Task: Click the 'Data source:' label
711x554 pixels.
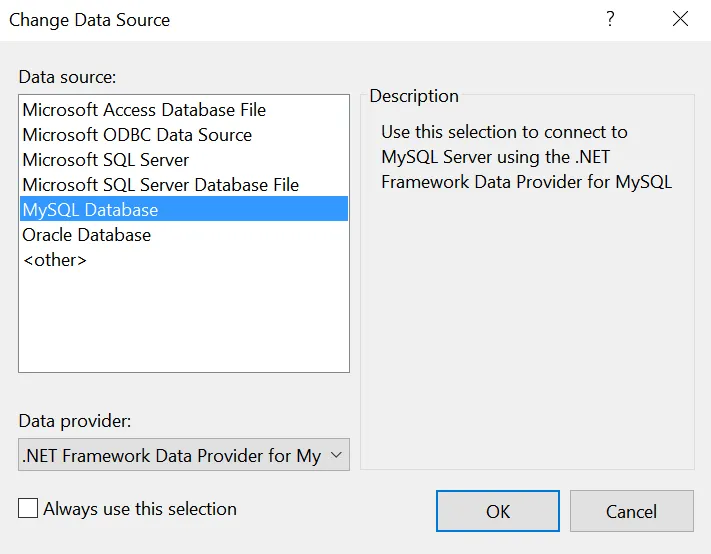Action: tap(67, 77)
